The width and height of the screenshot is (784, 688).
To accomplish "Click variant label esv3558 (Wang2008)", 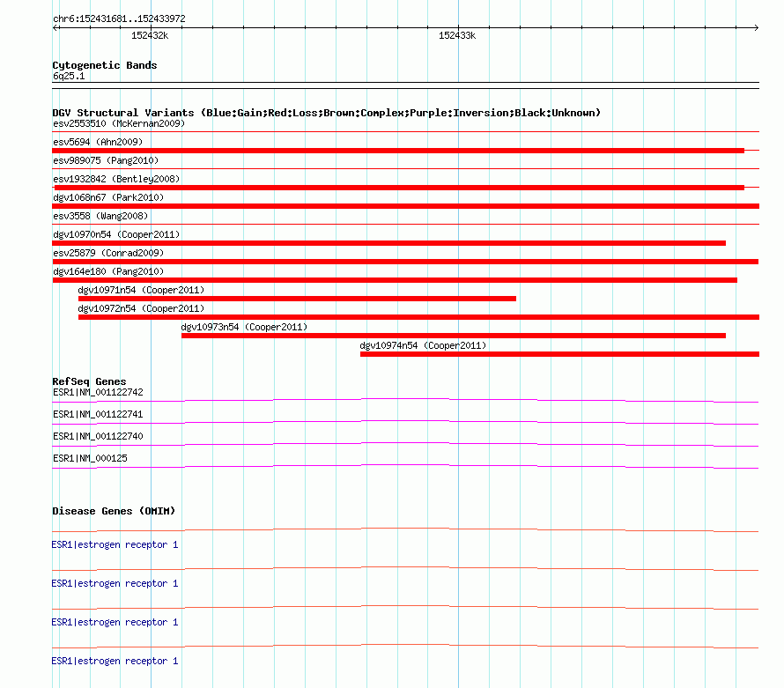I will click(x=100, y=216).
